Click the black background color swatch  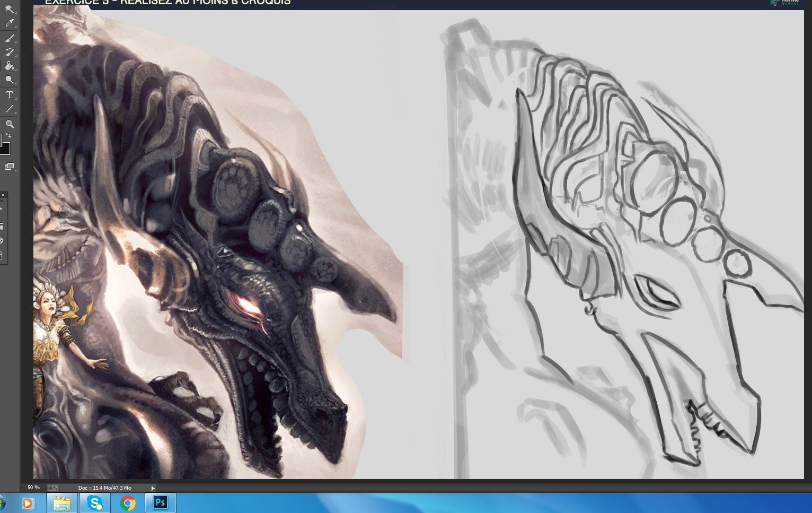tap(5, 149)
